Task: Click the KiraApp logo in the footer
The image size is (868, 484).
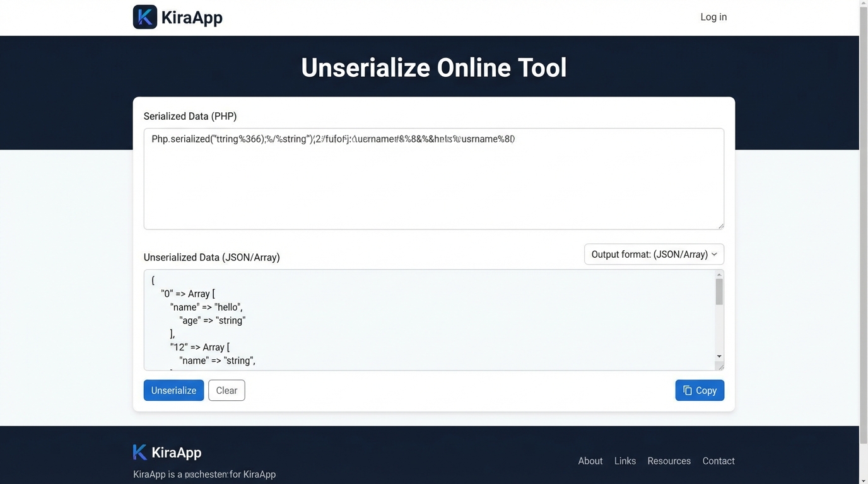Action: point(167,452)
